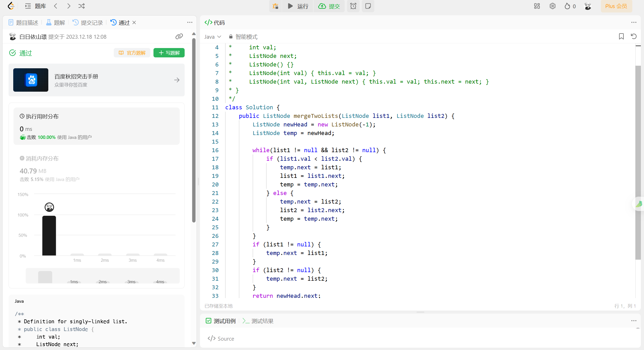Image resolution: width=644 pixels, height=350 pixels.
Task: Open the floating assistant leaf icon
Action: point(639,204)
